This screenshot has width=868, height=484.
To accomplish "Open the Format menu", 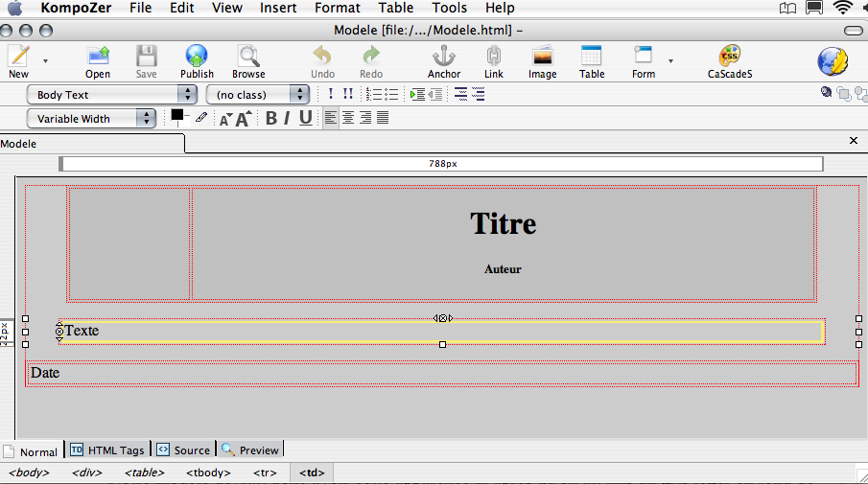I will [x=337, y=8].
